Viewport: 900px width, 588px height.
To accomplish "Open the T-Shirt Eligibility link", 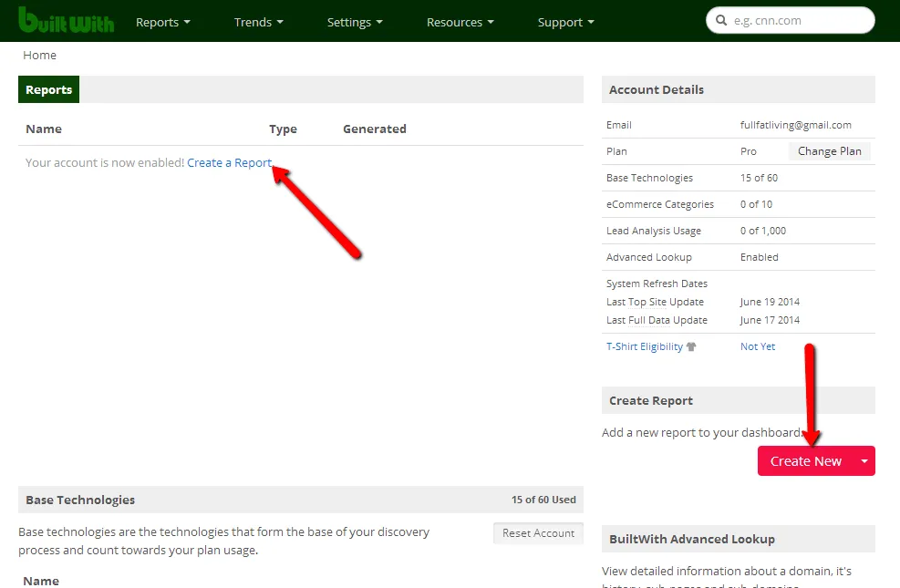I will [644, 346].
